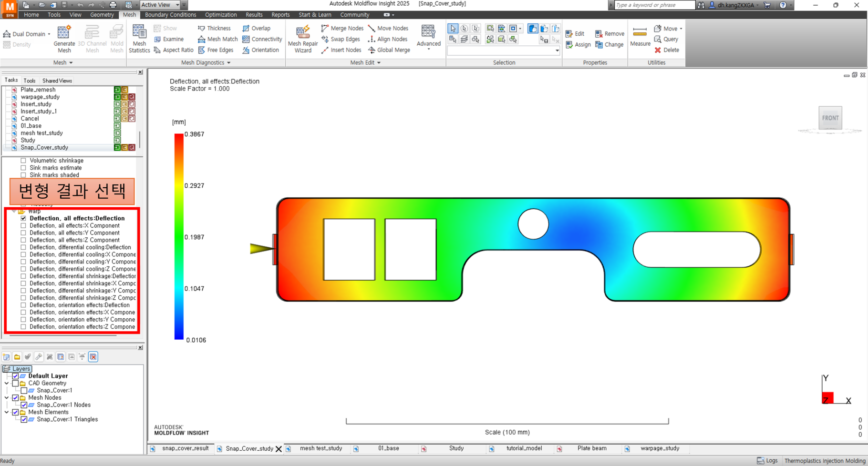Pick the Align Nodes tool
Viewport: 868px width, 466px height.
pos(387,39)
